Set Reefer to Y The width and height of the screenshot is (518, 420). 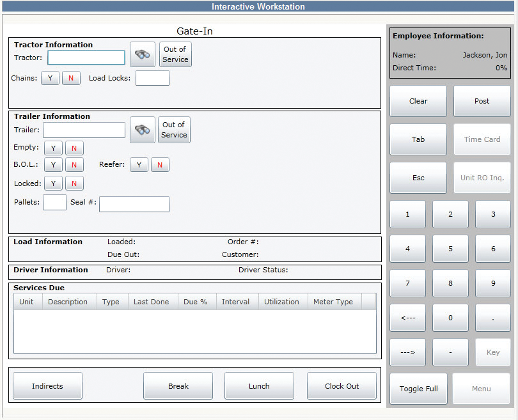click(139, 165)
